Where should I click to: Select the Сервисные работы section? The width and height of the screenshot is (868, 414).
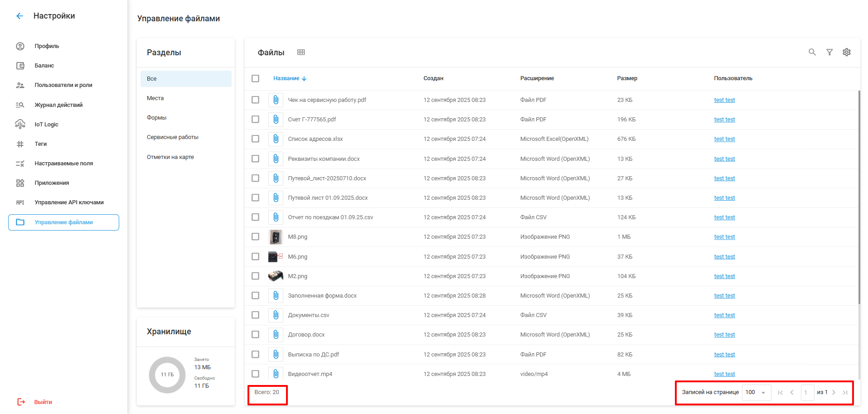173,137
